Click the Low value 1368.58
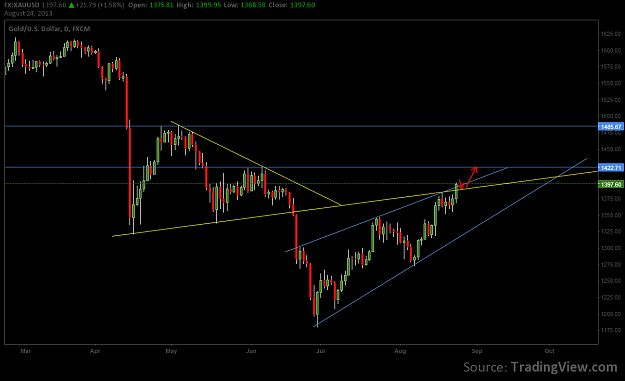This screenshot has height=381, width=625. pos(253,5)
